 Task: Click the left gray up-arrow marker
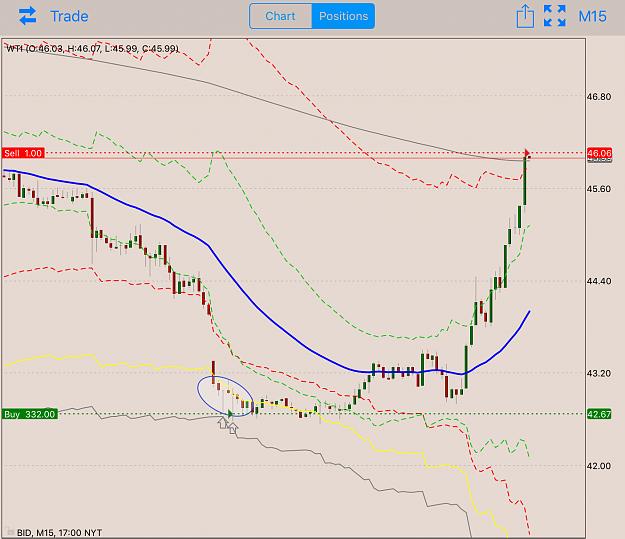pyautogui.click(x=223, y=423)
